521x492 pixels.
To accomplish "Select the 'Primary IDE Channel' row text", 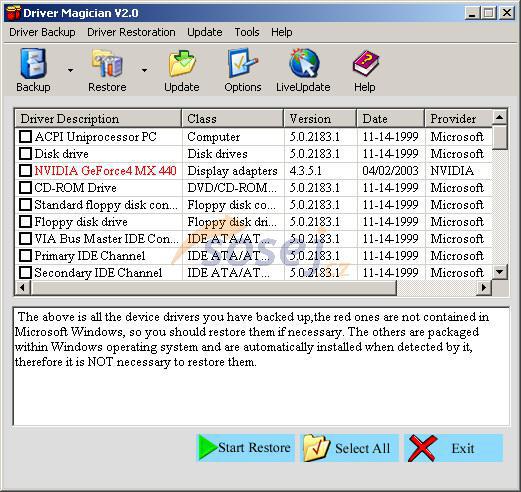I will pos(90,256).
